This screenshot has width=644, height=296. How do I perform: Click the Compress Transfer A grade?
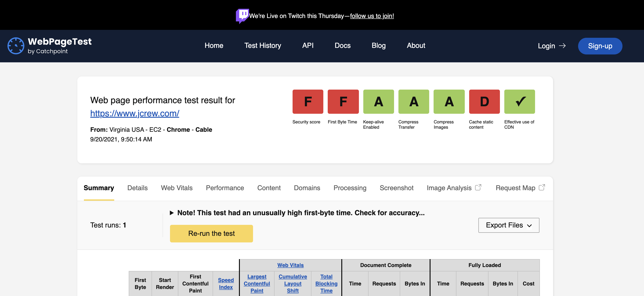[x=414, y=101]
